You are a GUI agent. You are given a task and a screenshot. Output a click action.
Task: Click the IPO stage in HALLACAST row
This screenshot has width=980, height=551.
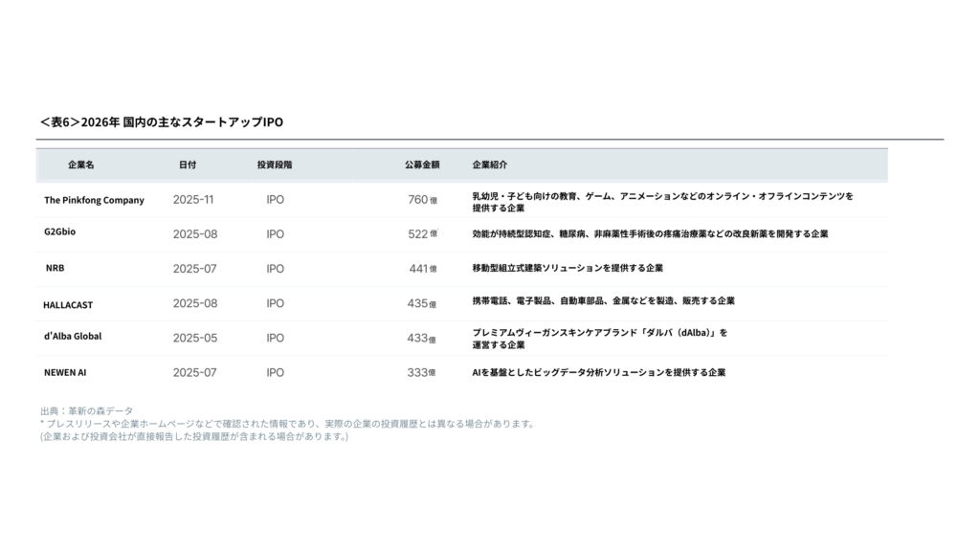pos(275,303)
